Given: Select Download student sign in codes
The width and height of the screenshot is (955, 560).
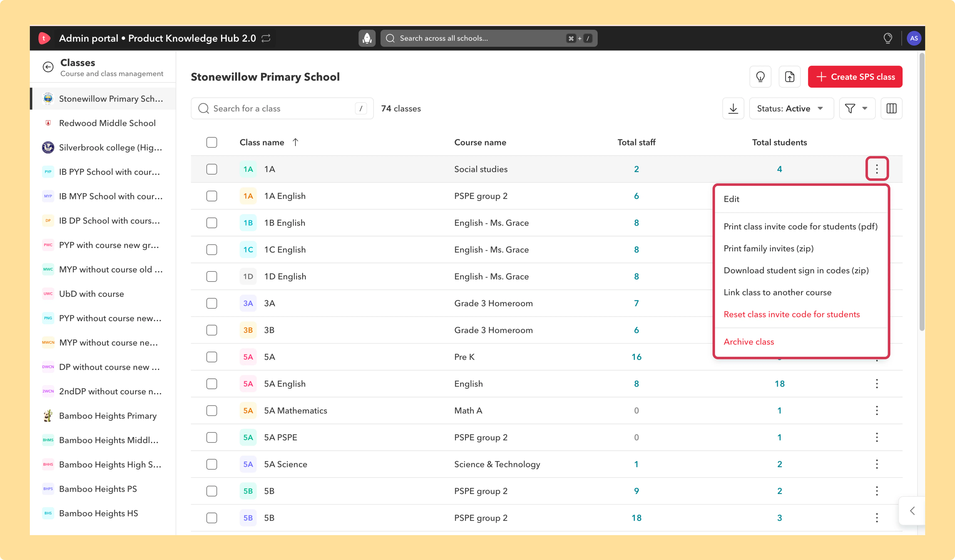Looking at the screenshot, I should pyautogui.click(x=796, y=270).
